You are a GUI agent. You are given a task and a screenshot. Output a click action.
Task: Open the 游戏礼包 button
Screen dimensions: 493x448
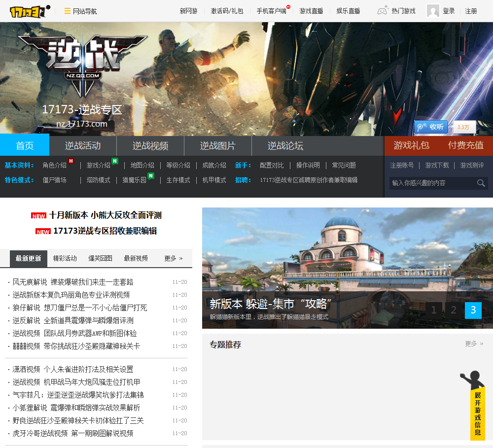(x=411, y=145)
